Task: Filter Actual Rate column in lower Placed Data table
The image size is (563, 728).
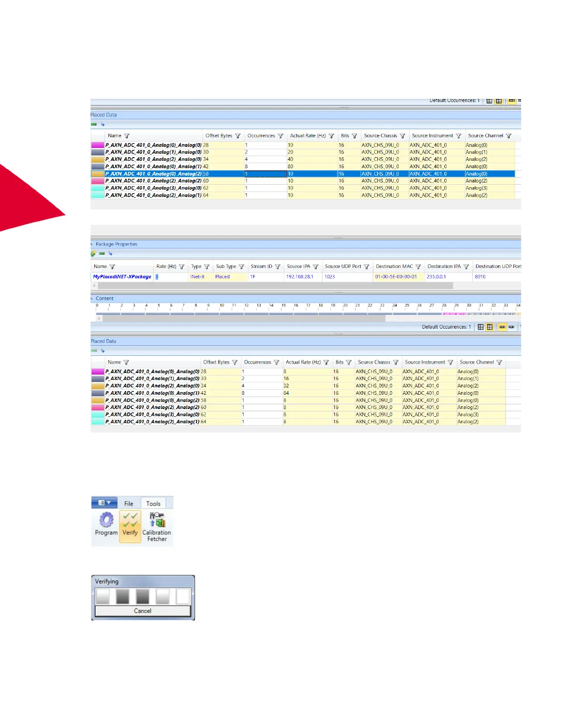Action: 326,363
